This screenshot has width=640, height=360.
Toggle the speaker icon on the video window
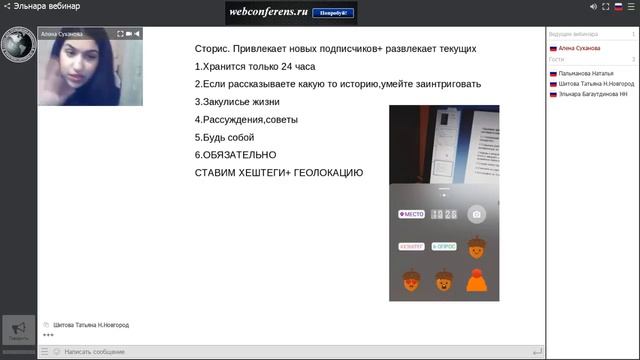(137, 34)
